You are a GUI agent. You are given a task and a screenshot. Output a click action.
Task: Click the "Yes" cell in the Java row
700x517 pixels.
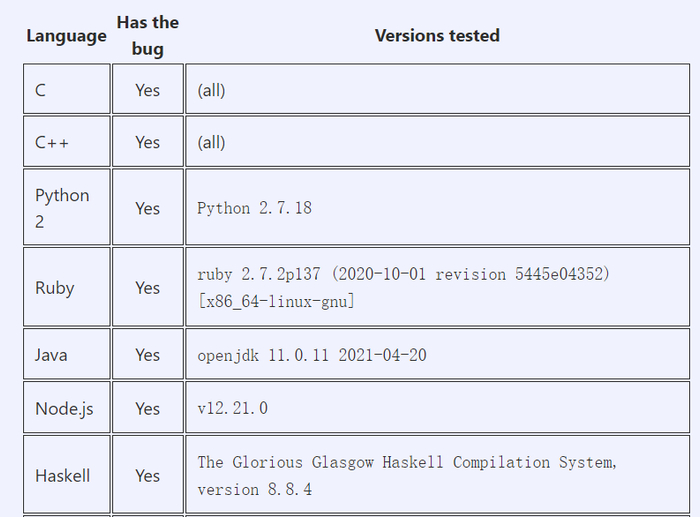pyautogui.click(x=147, y=355)
